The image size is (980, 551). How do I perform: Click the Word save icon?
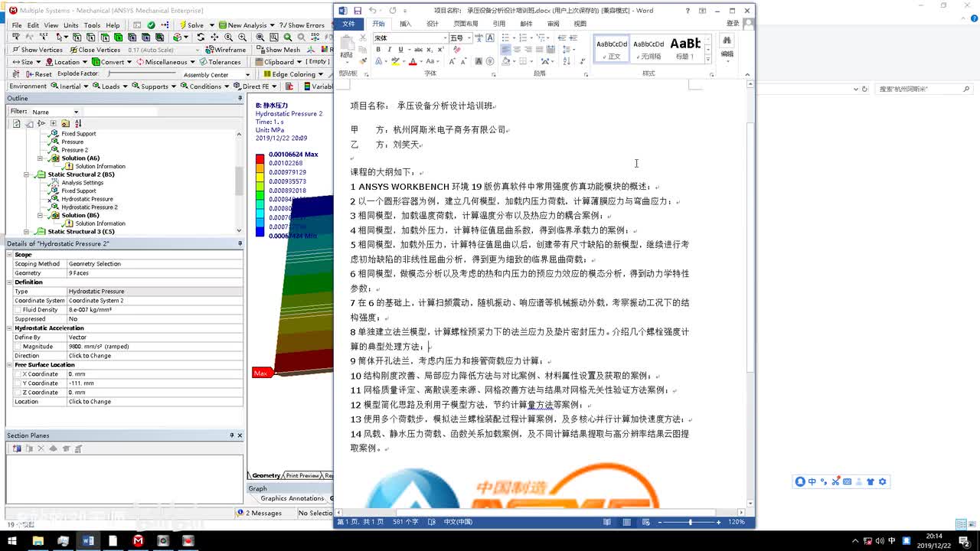coord(358,11)
